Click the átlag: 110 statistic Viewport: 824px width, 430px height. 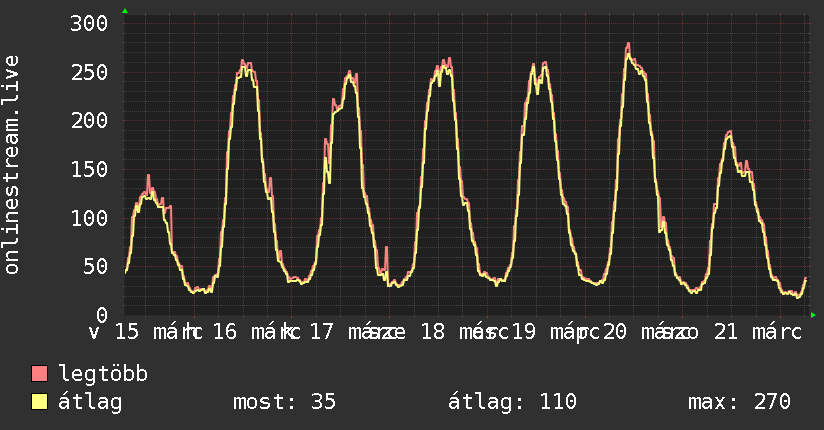click(x=512, y=402)
